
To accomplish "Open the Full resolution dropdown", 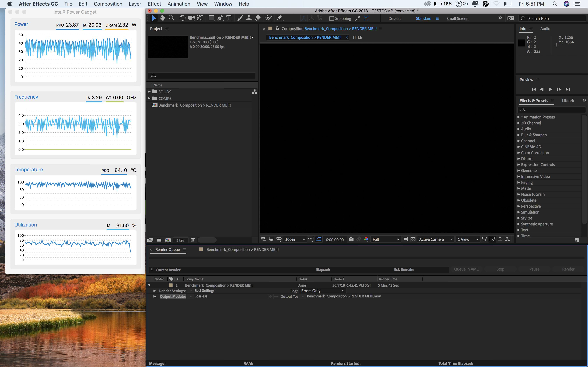I will pyautogui.click(x=386, y=239).
